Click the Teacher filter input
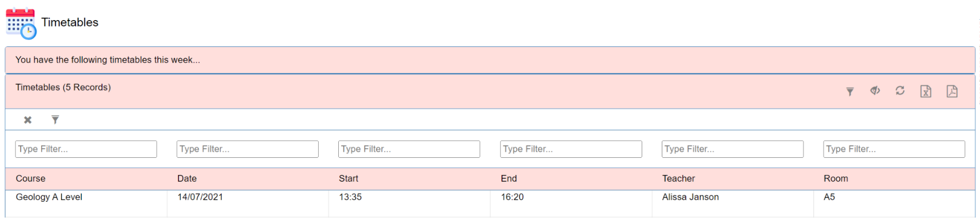980x218 pixels. coord(733,149)
